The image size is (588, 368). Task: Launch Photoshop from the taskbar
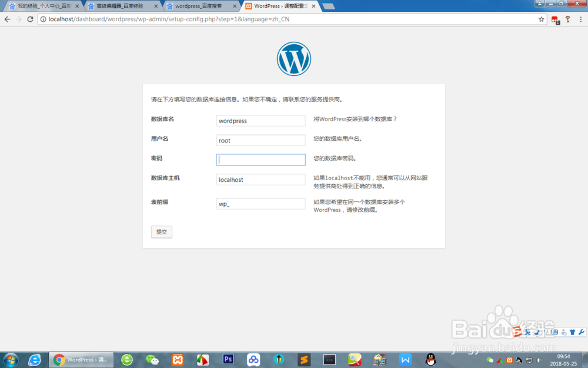(x=228, y=359)
